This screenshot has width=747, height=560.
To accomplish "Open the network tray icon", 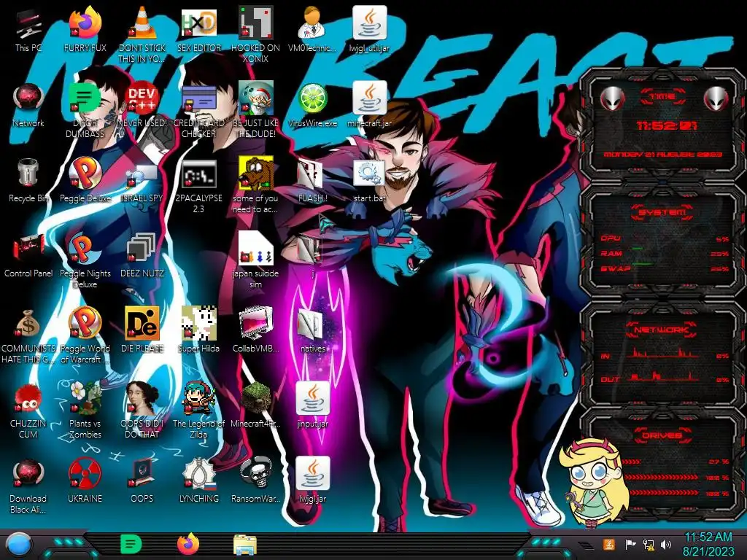I will point(649,544).
